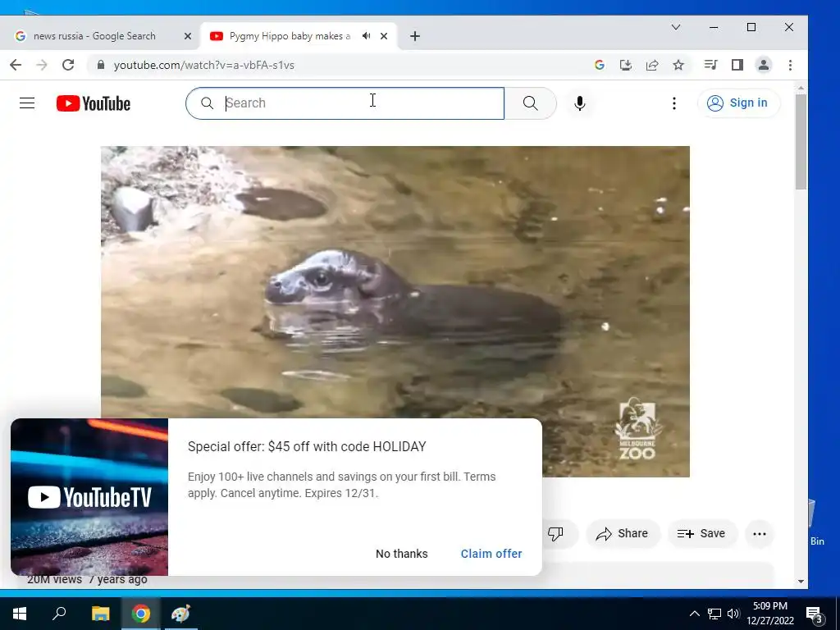This screenshot has height=630, width=840.
Task: Open the Google icon in address bar
Action: point(600,65)
